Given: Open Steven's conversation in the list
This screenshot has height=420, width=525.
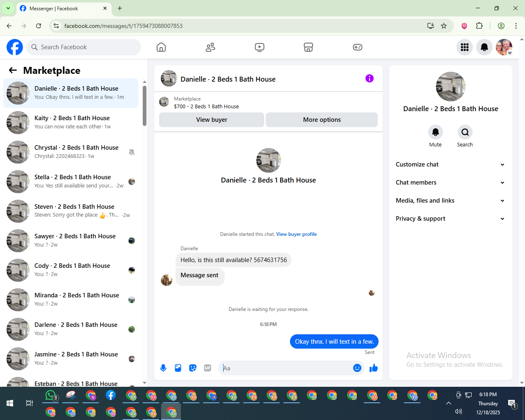Looking at the screenshot, I should (71, 211).
